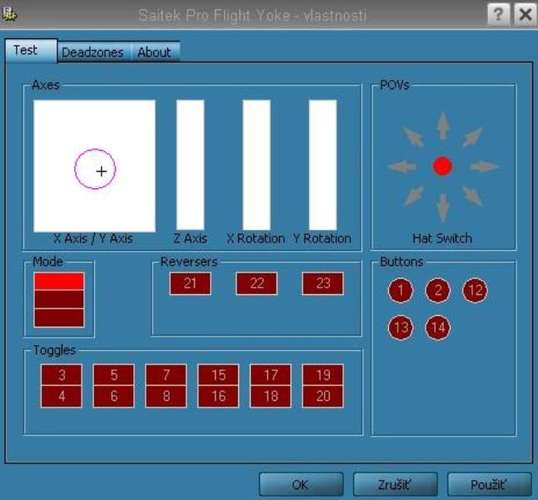Screen dimensions: 538x500
Task: Click toggle indicator 6
Action: pyautogui.click(x=114, y=396)
